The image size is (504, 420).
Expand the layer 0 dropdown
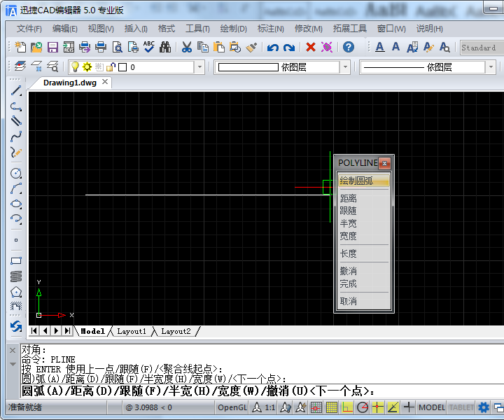click(x=199, y=66)
